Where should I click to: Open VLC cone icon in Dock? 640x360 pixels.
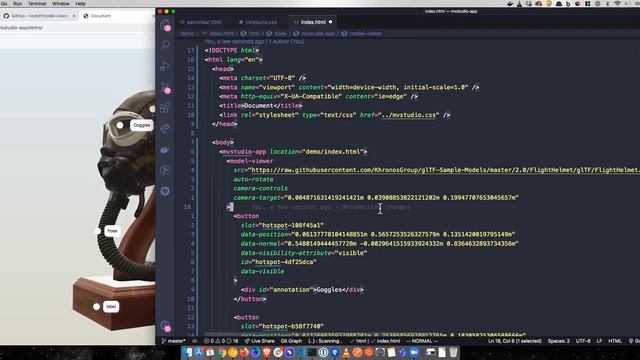pos(346,352)
